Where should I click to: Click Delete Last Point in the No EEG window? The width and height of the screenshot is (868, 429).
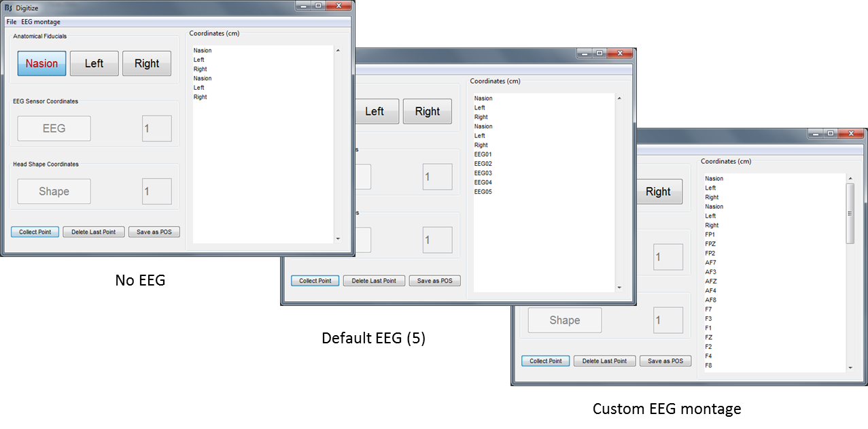(94, 232)
